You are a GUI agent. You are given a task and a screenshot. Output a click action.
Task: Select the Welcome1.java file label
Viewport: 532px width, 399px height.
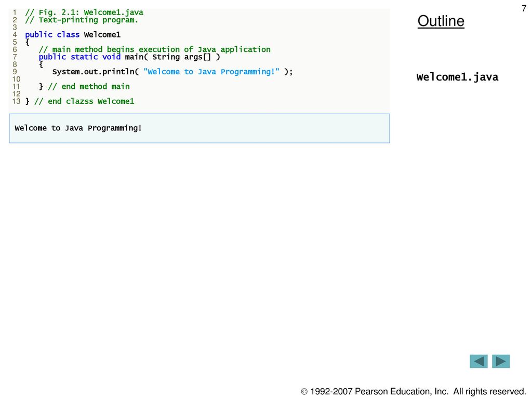click(457, 77)
